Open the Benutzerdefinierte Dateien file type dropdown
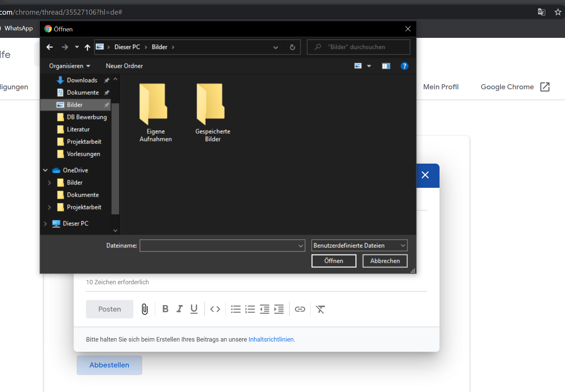 pos(359,245)
